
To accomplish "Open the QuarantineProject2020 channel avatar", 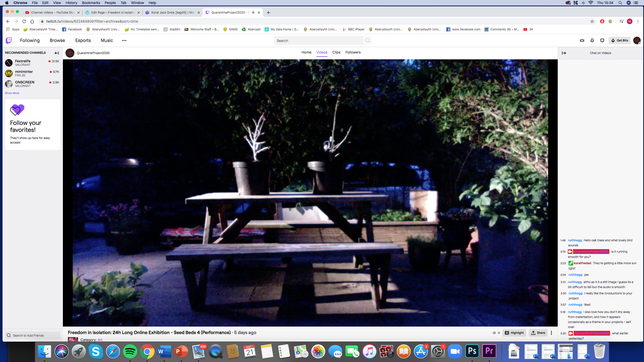I will pos(70,53).
